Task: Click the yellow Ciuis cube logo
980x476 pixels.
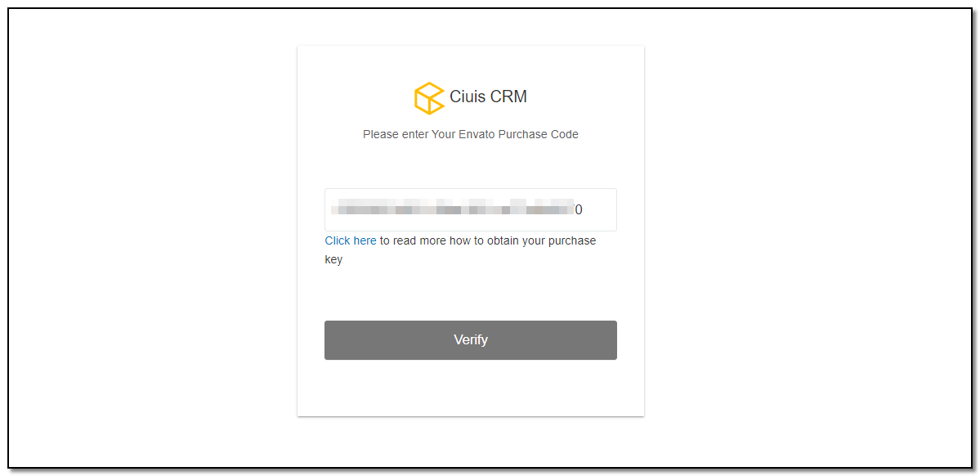Action: (x=429, y=98)
